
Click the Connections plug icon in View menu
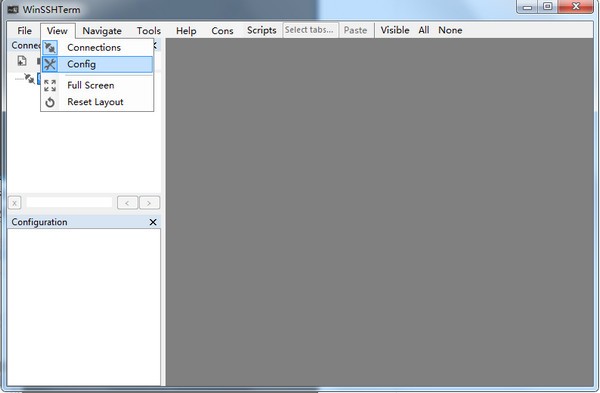pyautogui.click(x=50, y=47)
